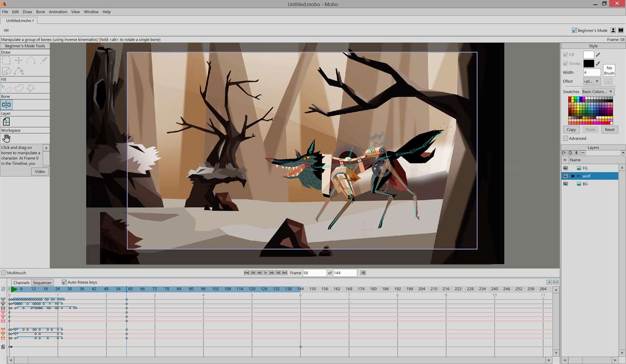Image resolution: width=626 pixels, height=364 pixels.
Task: Click the Fill color eyedropper icon
Action: pyautogui.click(x=598, y=55)
